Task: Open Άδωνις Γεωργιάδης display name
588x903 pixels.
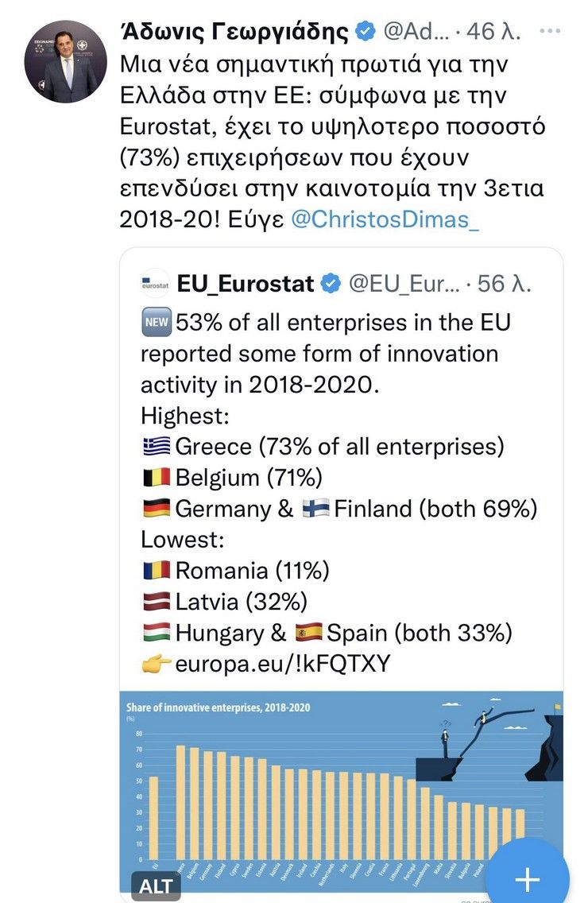Action: [235, 31]
